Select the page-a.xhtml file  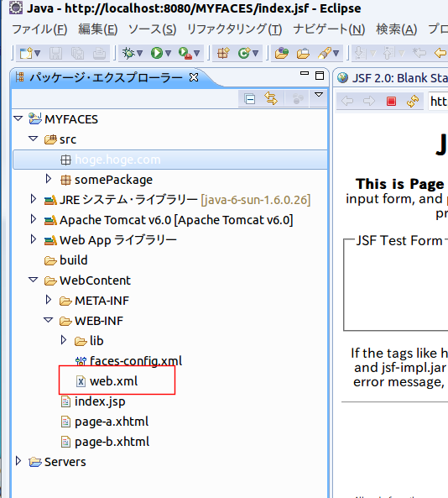point(105,422)
